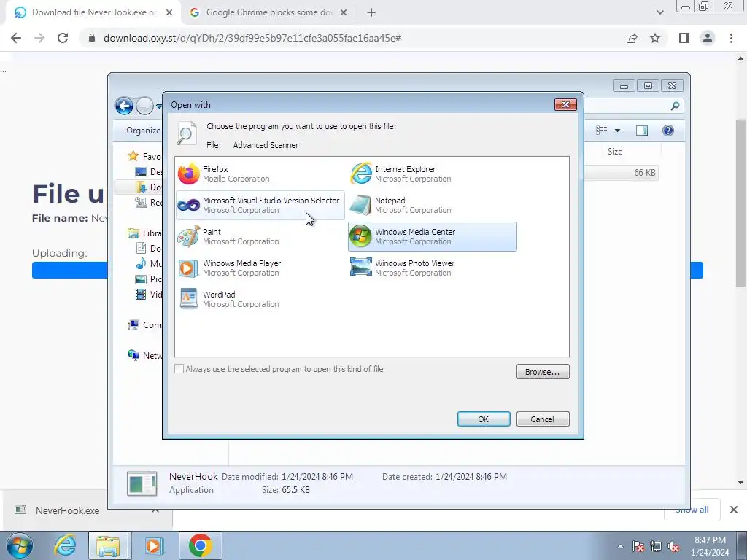Viewport: 747px width, 560px height.
Task: Click the Explorer back arrow button
Action: pyautogui.click(x=124, y=106)
